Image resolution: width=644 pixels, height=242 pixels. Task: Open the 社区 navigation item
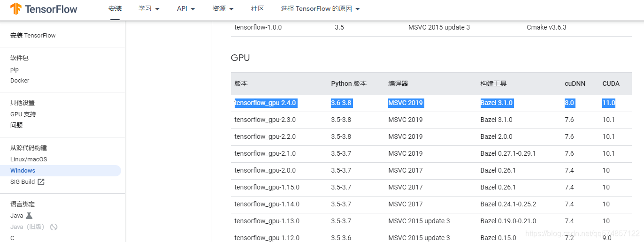pos(257,9)
